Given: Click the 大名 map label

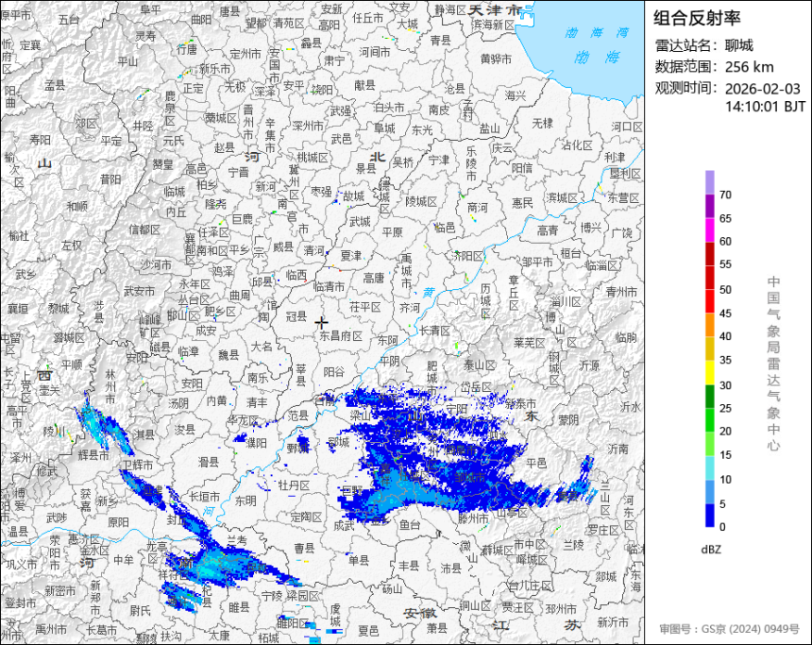Looking at the screenshot, I should (x=262, y=346).
